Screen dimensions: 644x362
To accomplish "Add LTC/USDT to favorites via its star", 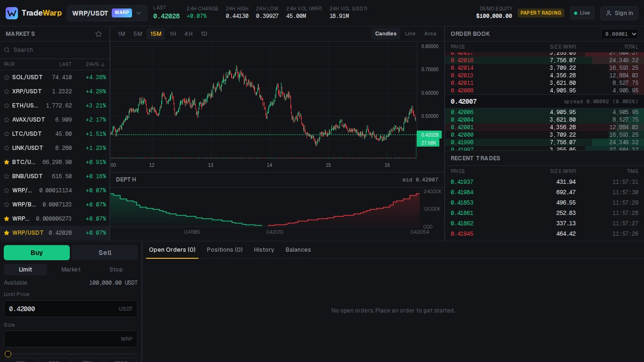I will 7,134.
